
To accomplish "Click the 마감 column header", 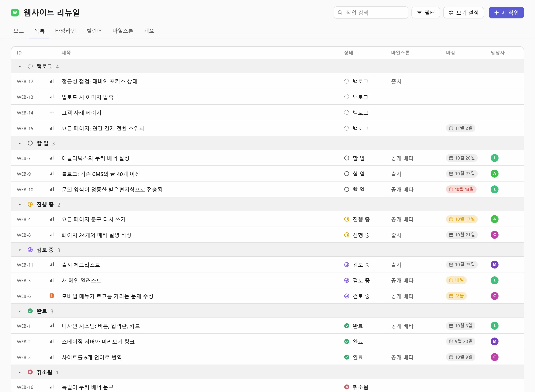I will coord(450,53).
